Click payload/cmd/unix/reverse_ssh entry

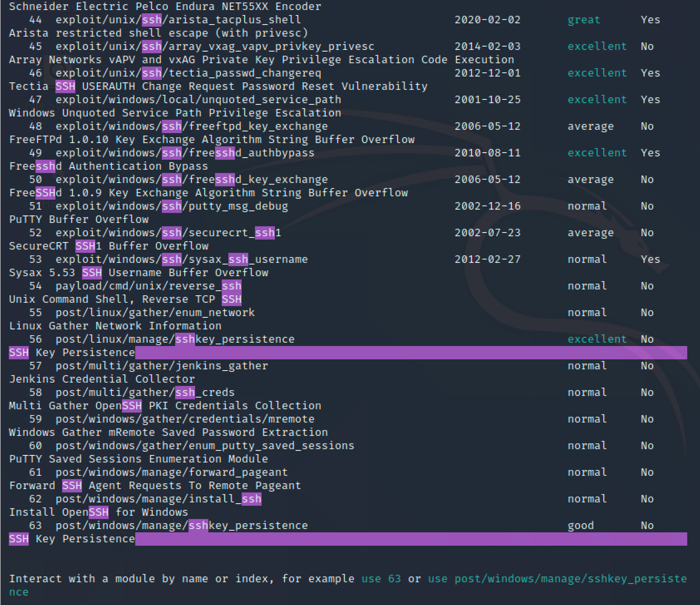pos(148,286)
